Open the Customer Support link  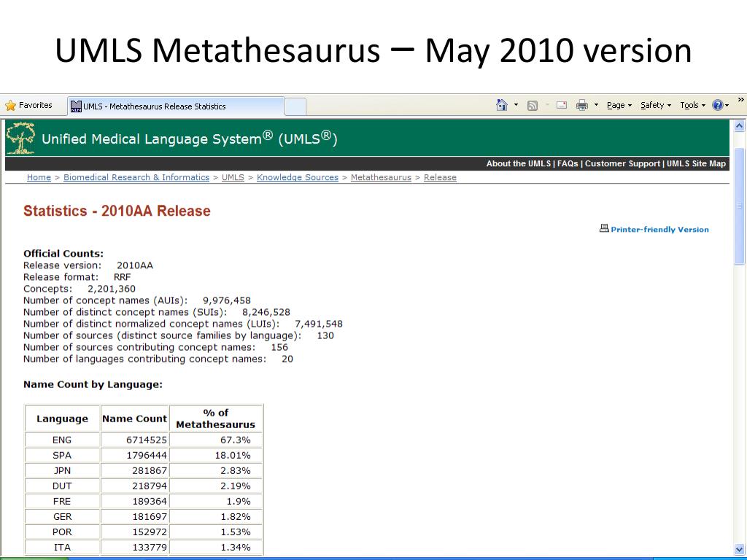pos(622,163)
